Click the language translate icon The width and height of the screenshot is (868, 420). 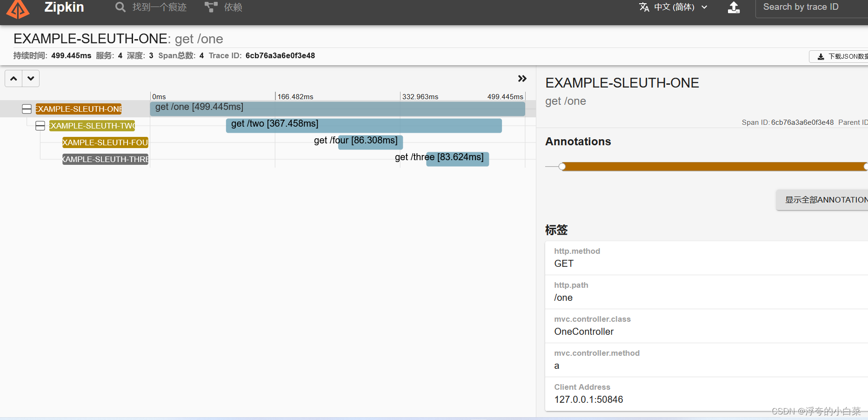(x=644, y=7)
